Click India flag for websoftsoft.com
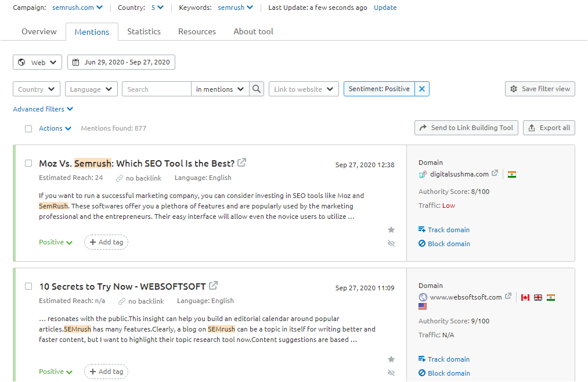This screenshot has width=588, height=382. coord(551,298)
